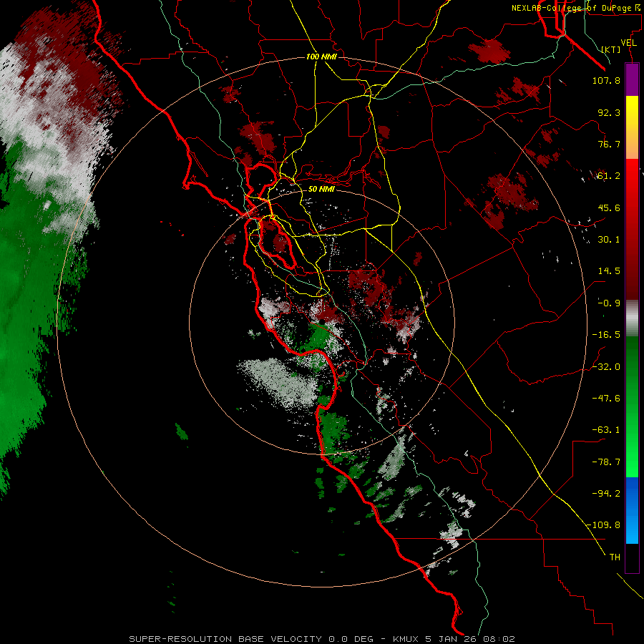This screenshot has height=644, width=644.
Task: Select the -109.8 velocity scale value
Action: pos(604,525)
